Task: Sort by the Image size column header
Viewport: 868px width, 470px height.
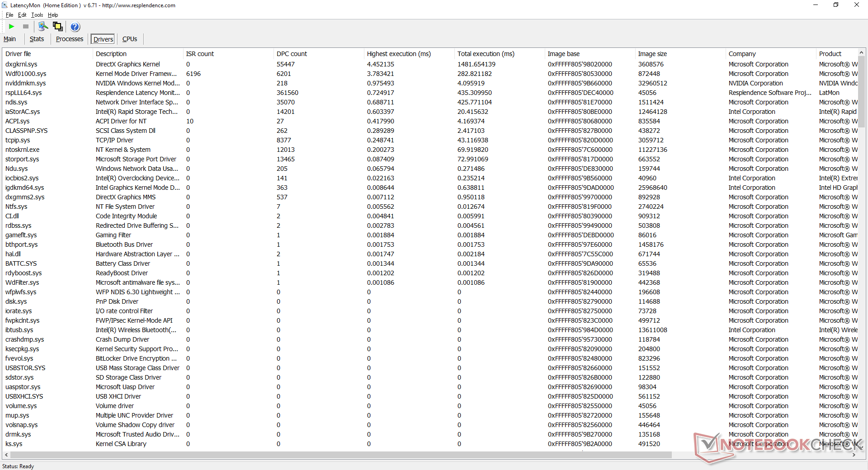Action: (x=680, y=54)
